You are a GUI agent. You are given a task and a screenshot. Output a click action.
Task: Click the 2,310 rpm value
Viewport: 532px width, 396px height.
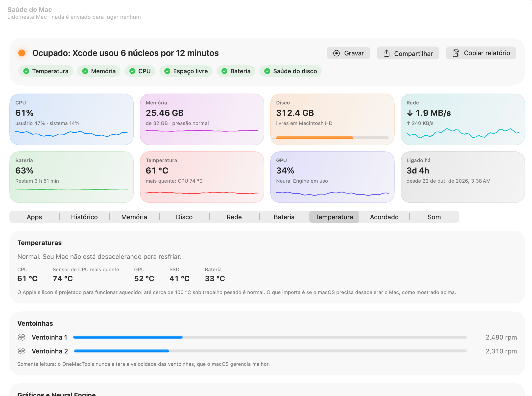[x=501, y=351]
